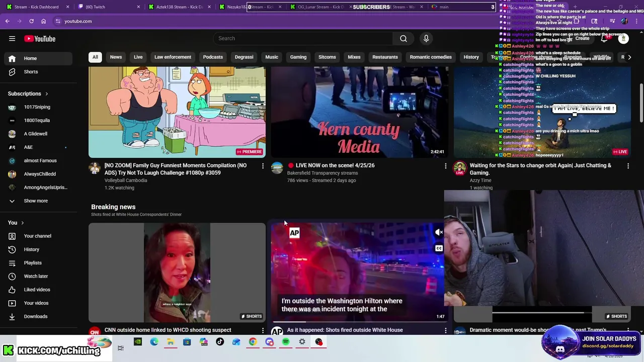Reload the page with browser refresh icon
The width and height of the screenshot is (644, 362).
pyautogui.click(x=31, y=21)
